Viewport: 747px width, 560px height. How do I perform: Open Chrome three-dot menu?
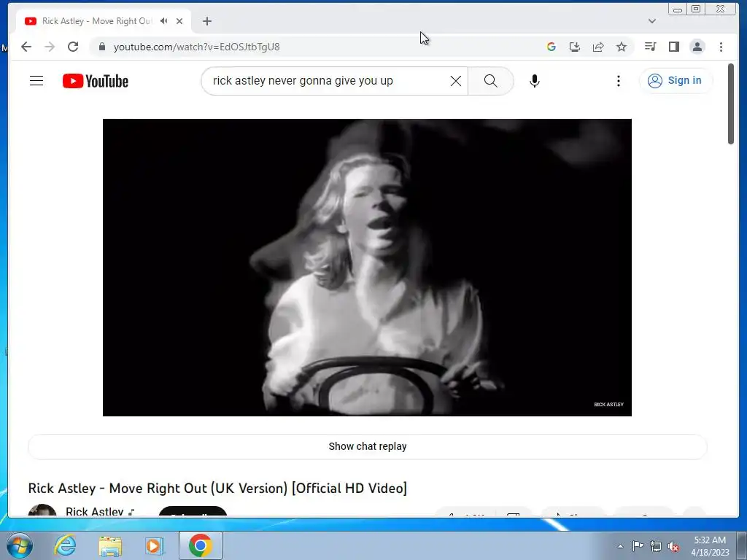pos(721,47)
